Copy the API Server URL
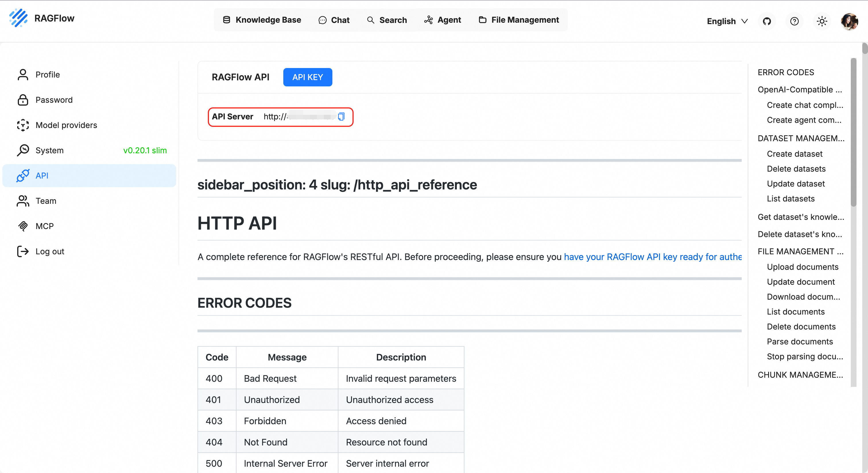 coord(341,117)
